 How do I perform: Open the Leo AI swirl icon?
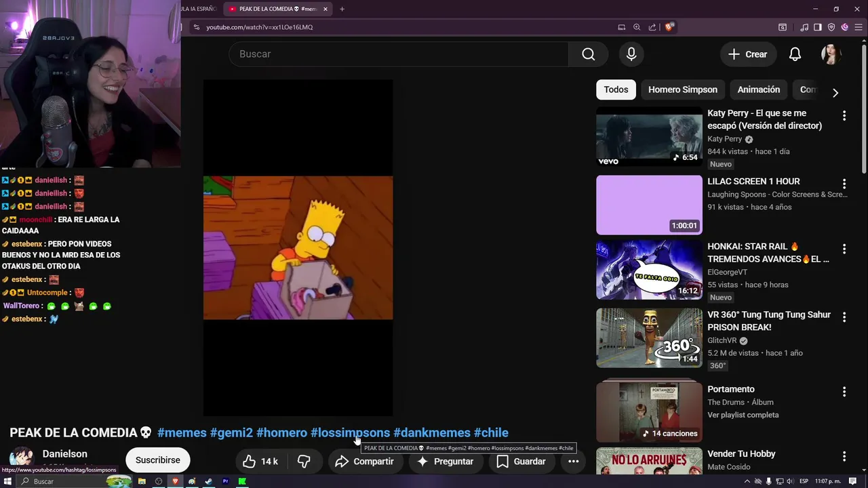(845, 27)
